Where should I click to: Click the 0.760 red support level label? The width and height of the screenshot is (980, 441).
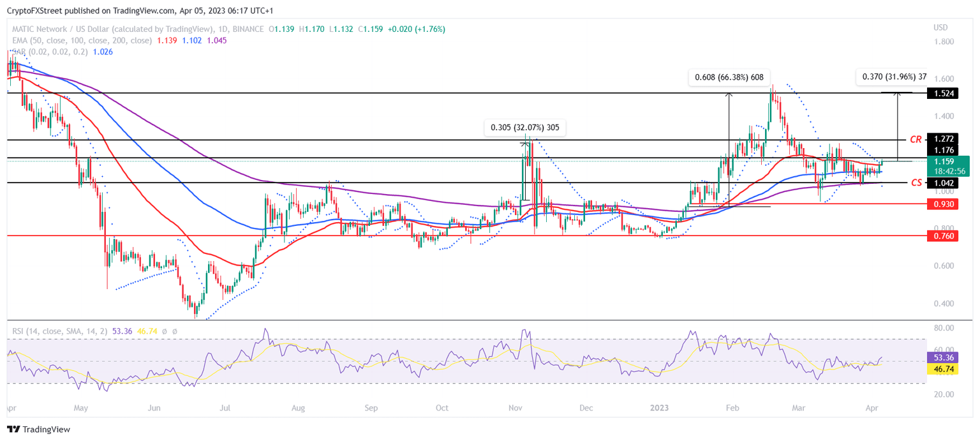click(944, 235)
